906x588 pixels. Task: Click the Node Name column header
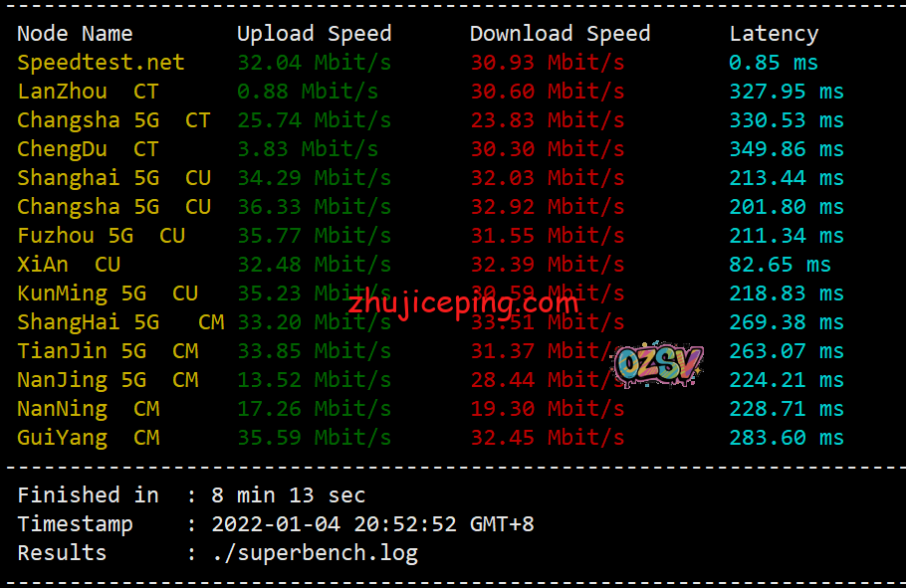(75, 34)
